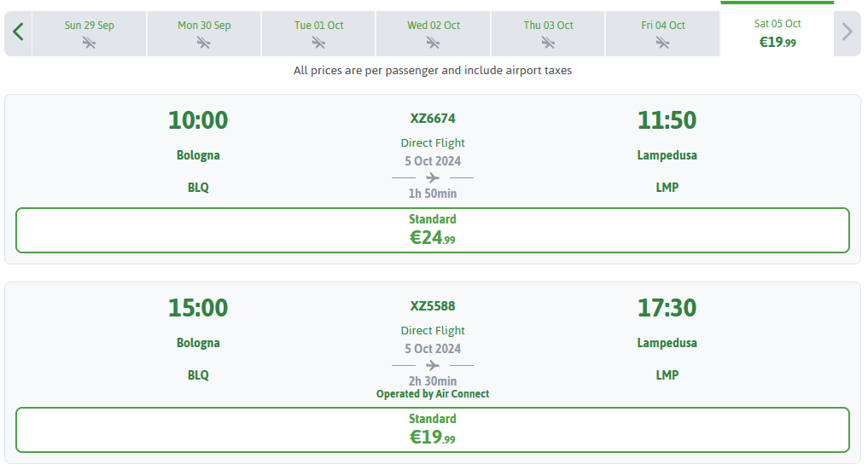Choose Standard fare €19.99 for 15:00 flight

pos(433,430)
